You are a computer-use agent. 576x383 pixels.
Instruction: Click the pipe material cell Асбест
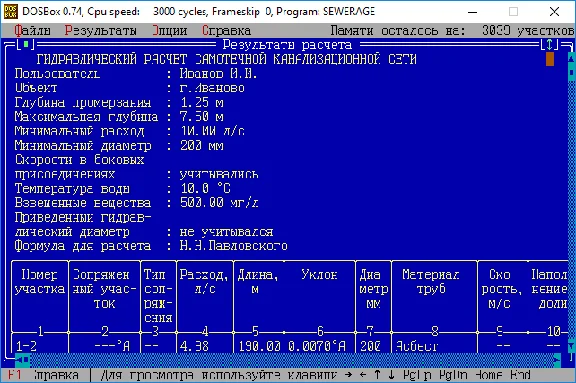[x=417, y=346]
